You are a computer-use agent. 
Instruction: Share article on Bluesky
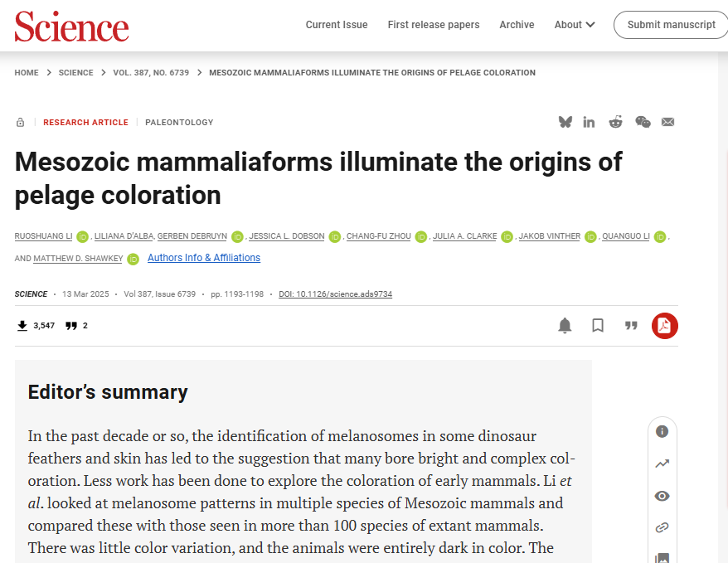tap(565, 122)
